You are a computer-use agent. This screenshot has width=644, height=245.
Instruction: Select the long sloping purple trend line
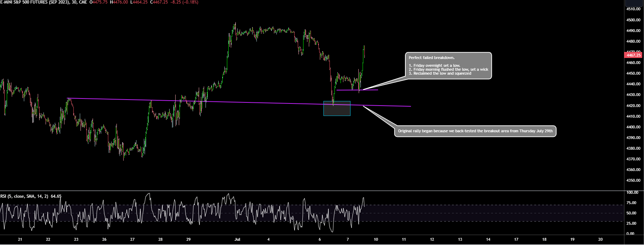pos(239,102)
